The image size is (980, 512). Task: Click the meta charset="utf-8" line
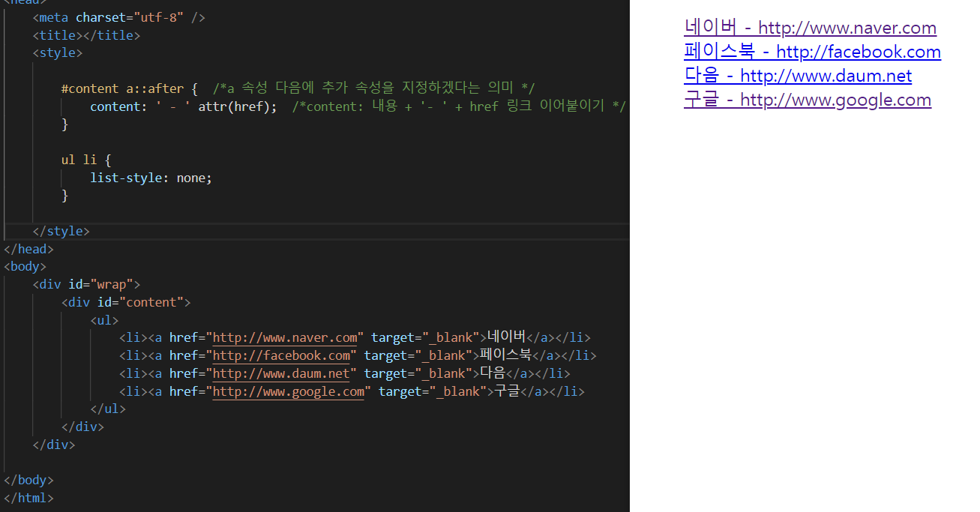coord(118,16)
